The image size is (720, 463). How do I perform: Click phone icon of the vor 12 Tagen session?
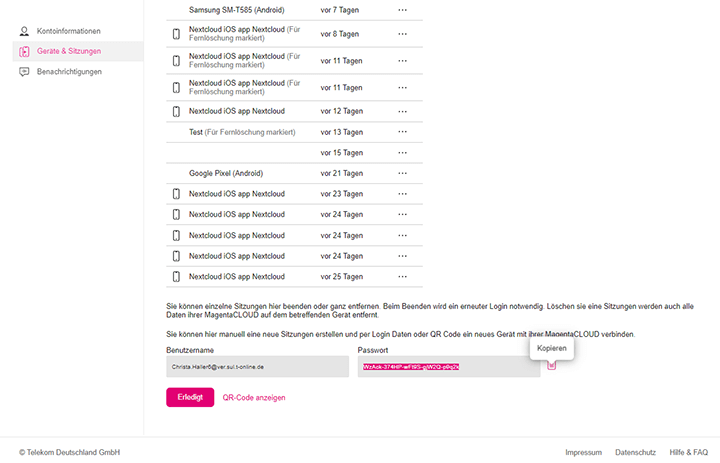coord(176,111)
